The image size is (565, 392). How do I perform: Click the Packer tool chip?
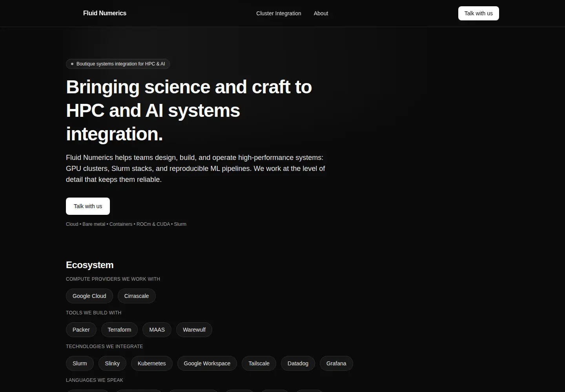pos(81,330)
